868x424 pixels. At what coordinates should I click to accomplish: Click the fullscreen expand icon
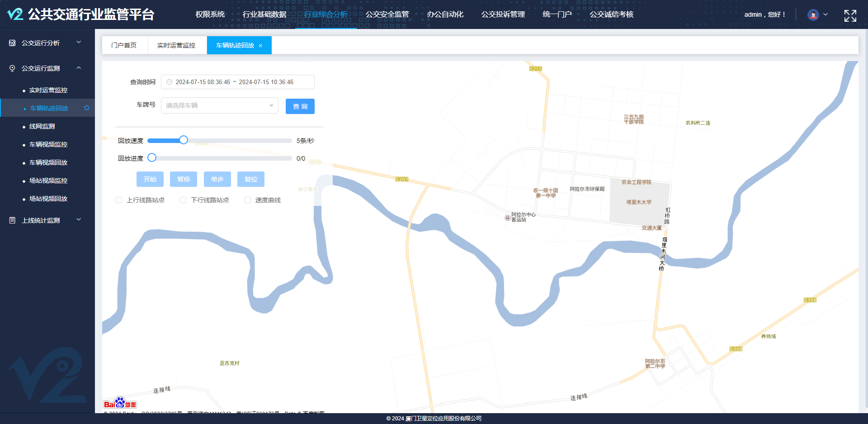coord(850,16)
